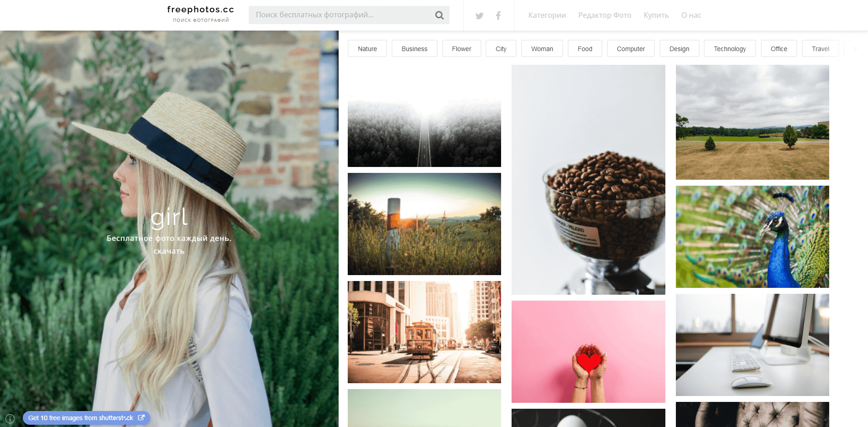This screenshot has width=868, height=427.
Task: Click the info icon beside the Shutterstock banner
Action: coord(10,418)
